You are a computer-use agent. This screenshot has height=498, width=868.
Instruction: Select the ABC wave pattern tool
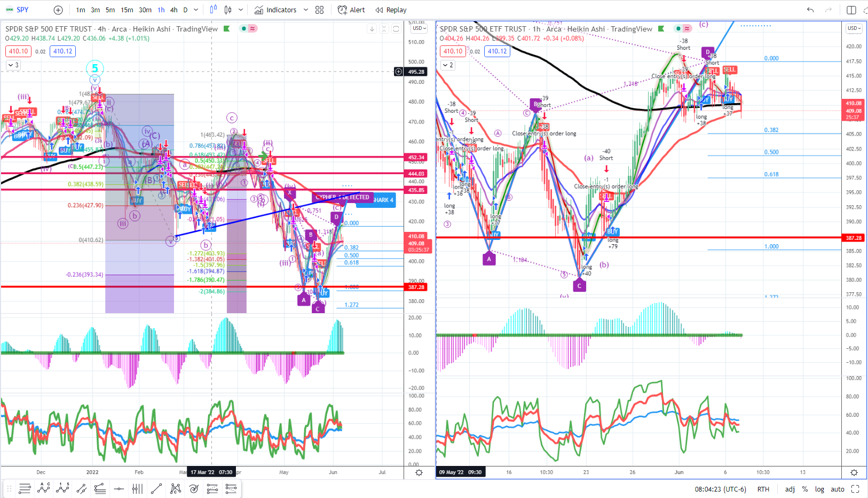point(44,488)
